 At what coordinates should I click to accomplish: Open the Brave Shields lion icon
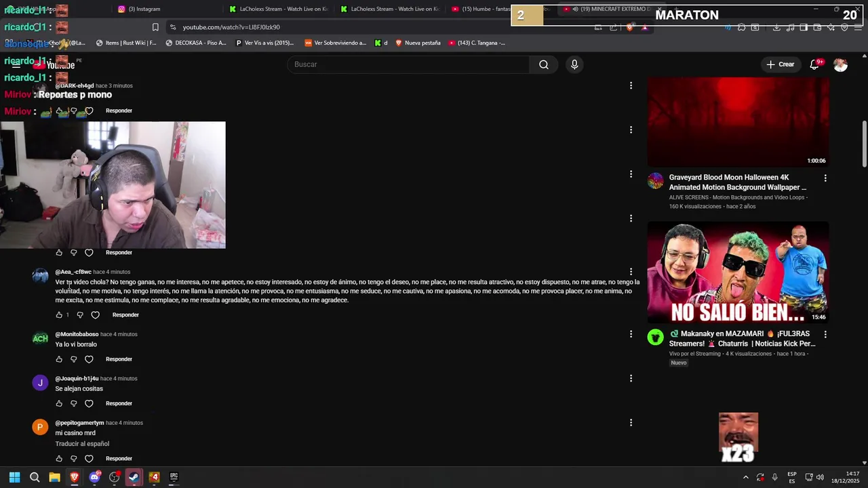point(630,27)
